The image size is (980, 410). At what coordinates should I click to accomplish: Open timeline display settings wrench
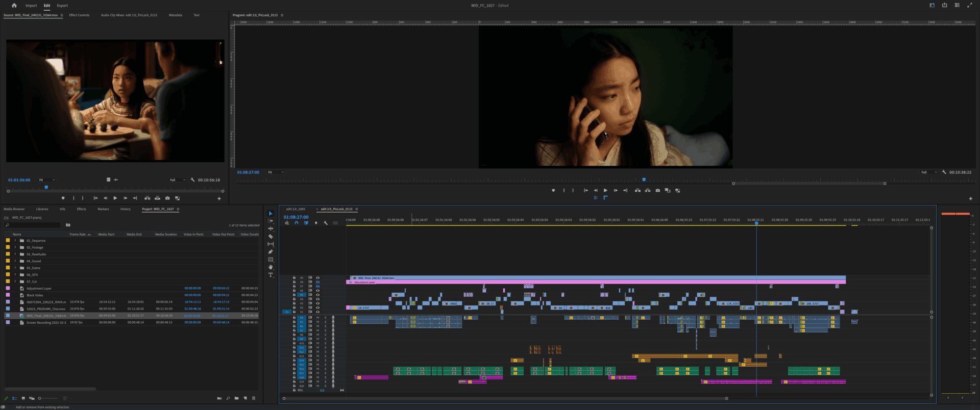tap(326, 223)
